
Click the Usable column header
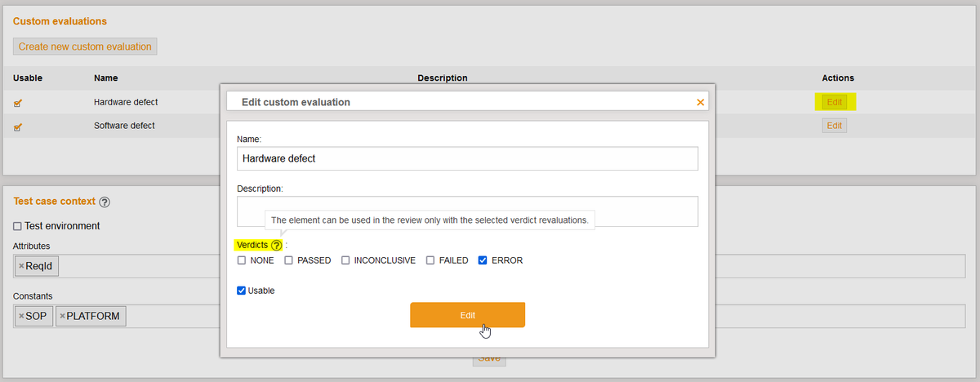28,78
